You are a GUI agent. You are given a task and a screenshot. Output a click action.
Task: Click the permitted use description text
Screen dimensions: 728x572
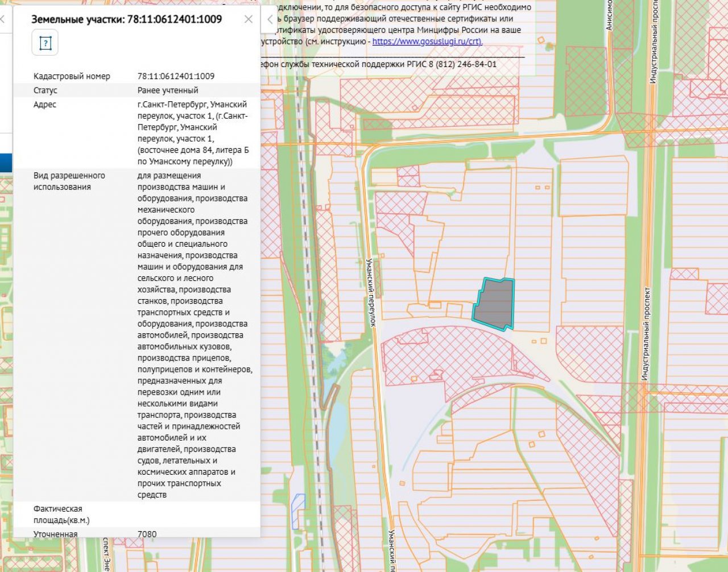tap(193, 335)
